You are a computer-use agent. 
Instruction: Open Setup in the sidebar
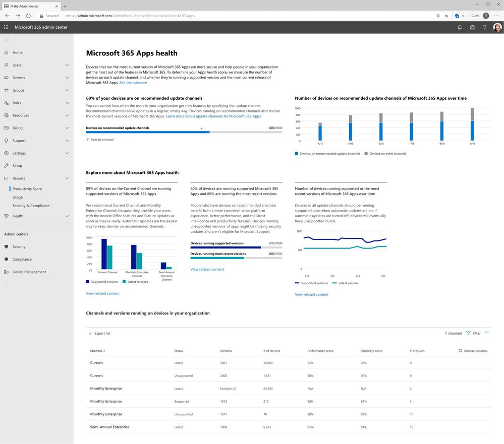[x=17, y=166]
